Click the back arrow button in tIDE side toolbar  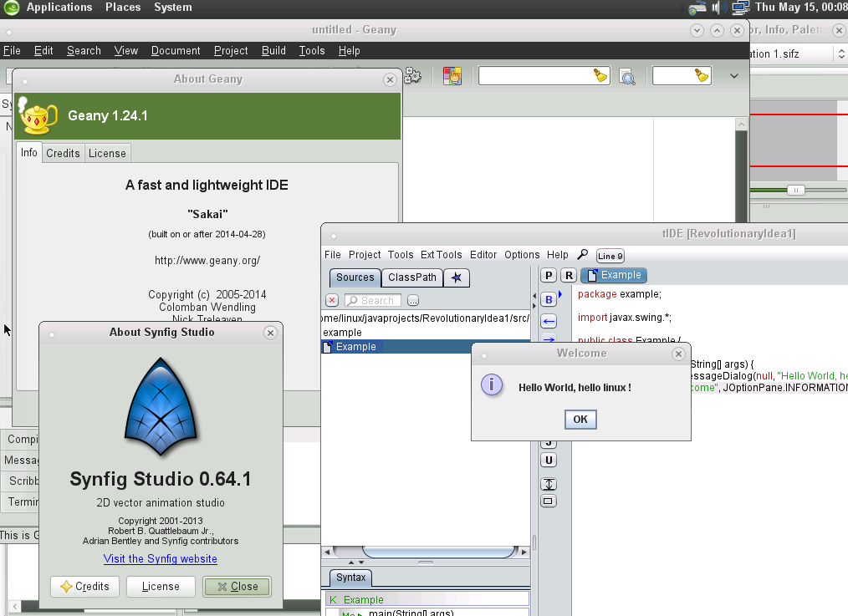[x=549, y=322]
